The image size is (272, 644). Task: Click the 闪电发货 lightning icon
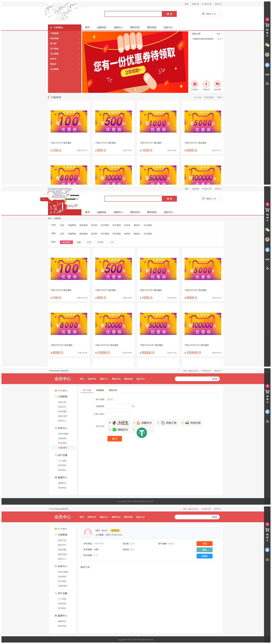click(206, 84)
